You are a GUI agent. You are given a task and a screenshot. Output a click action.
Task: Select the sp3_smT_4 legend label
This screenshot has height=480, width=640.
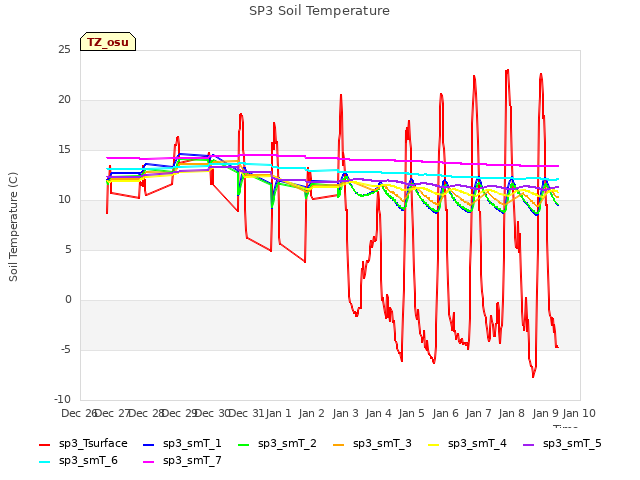point(477,444)
